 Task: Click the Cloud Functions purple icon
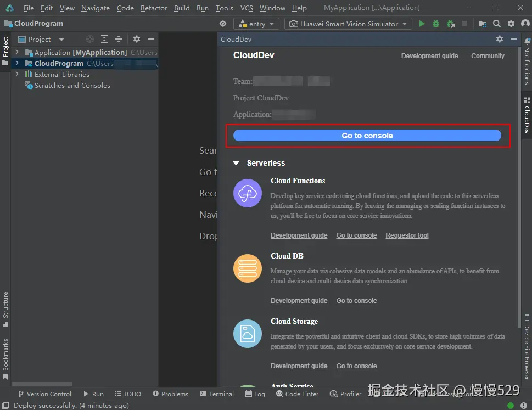click(248, 193)
